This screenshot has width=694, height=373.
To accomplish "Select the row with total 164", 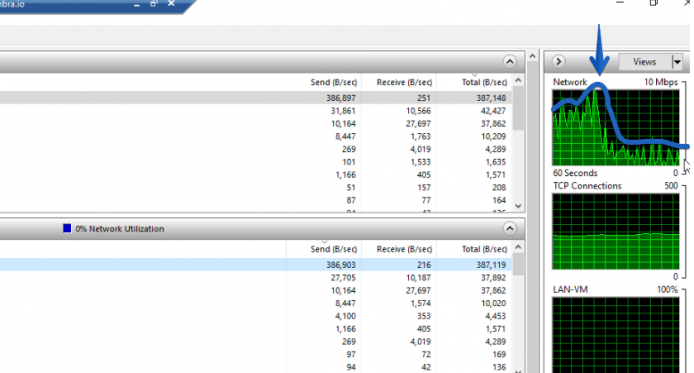I will 256,200.
